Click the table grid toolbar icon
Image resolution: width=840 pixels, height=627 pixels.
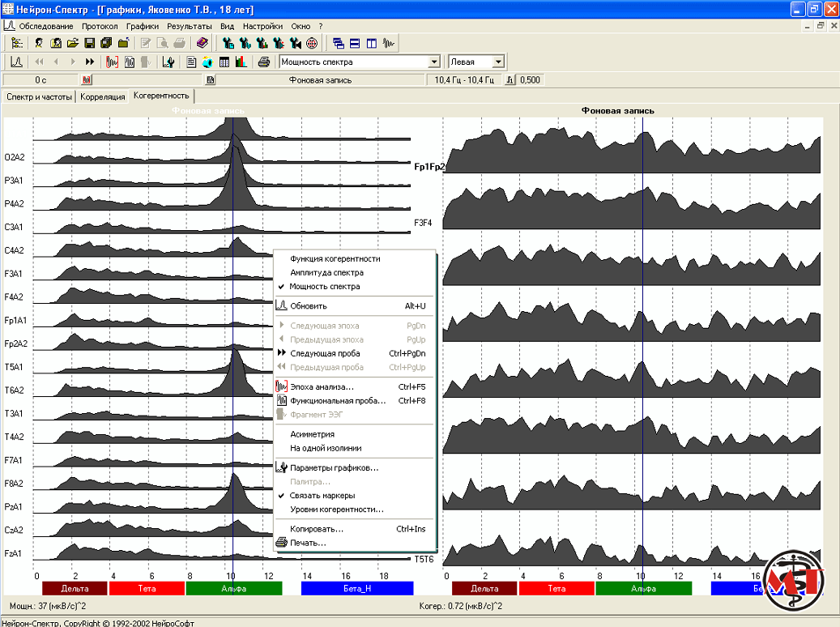(x=224, y=62)
